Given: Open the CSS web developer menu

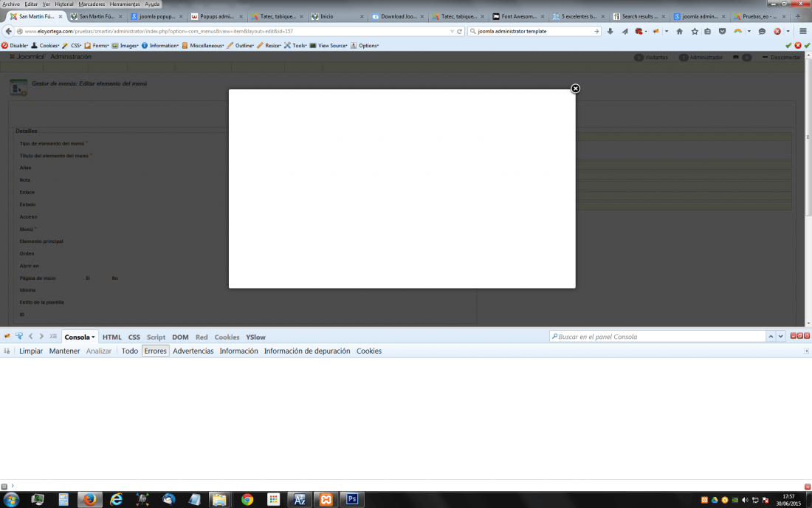Looking at the screenshot, I should click(x=72, y=46).
